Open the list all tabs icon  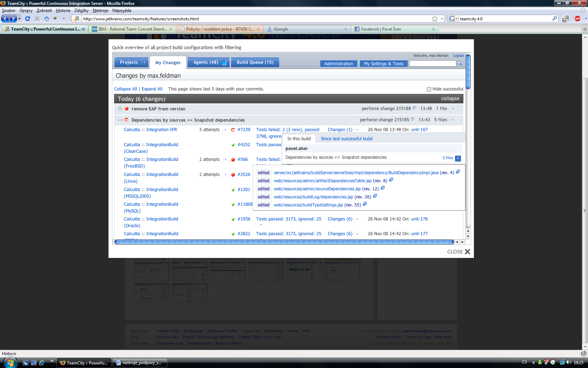585,29
